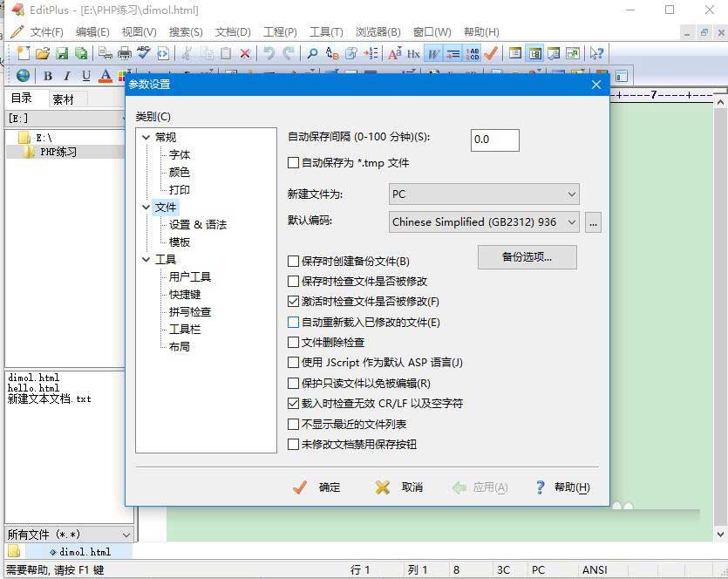Click the font color A icon
This screenshot has width=728, height=579.
[105, 76]
